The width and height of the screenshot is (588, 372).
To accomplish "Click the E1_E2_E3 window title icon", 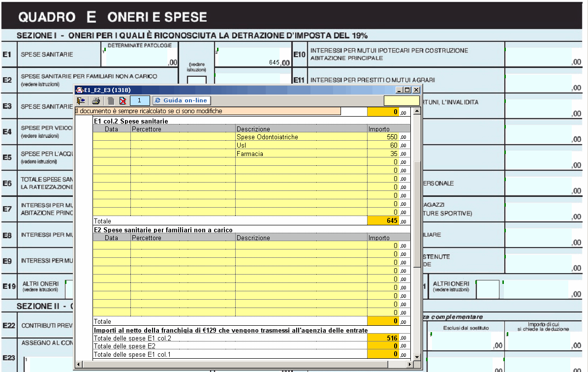I will tap(80, 90).
